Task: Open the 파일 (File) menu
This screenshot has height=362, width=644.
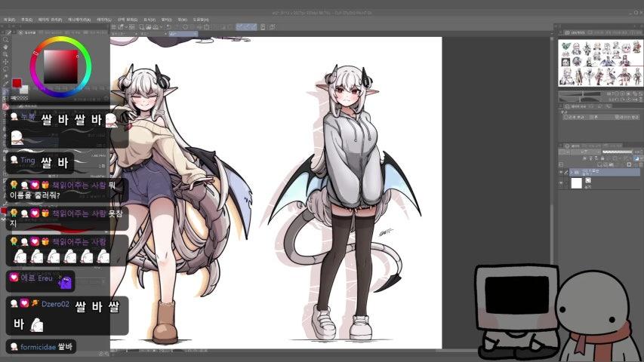Action: pyautogui.click(x=8, y=19)
